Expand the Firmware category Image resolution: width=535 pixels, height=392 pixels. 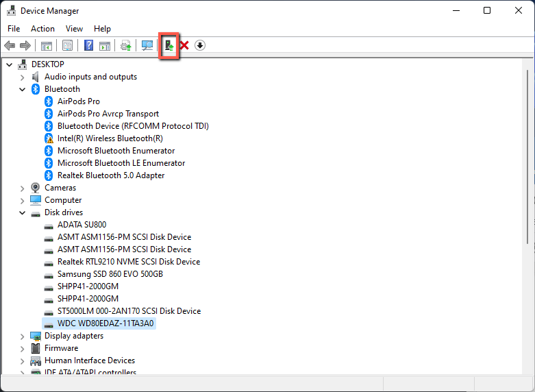coord(22,349)
